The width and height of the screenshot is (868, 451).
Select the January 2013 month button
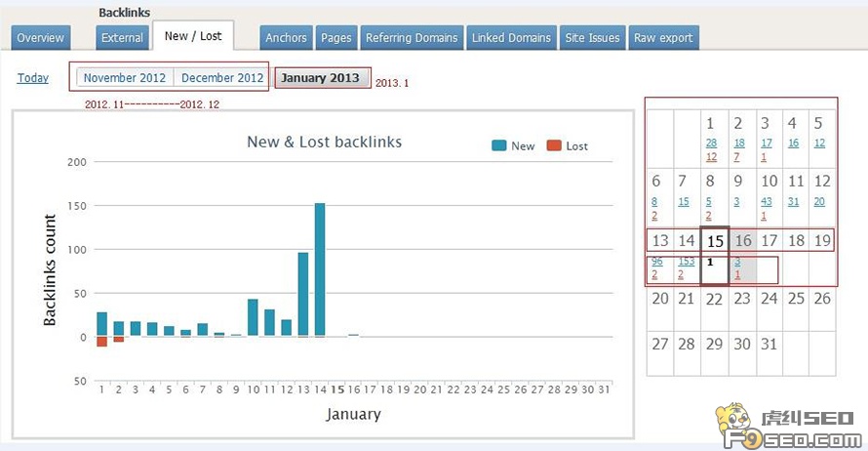(x=322, y=78)
